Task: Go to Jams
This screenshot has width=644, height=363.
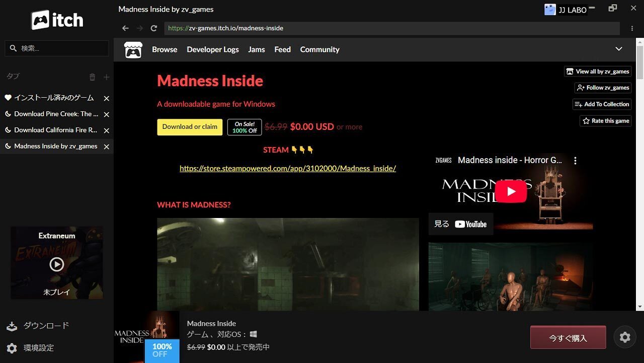Action: 257,49
